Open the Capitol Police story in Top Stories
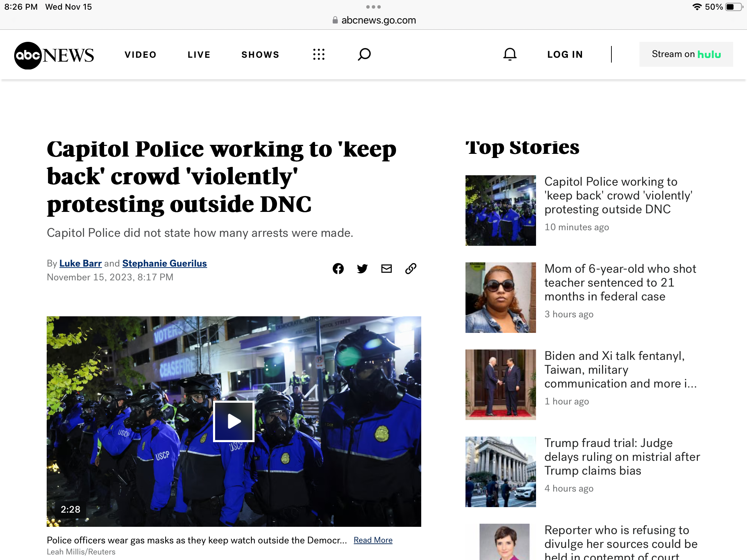 coord(618,195)
